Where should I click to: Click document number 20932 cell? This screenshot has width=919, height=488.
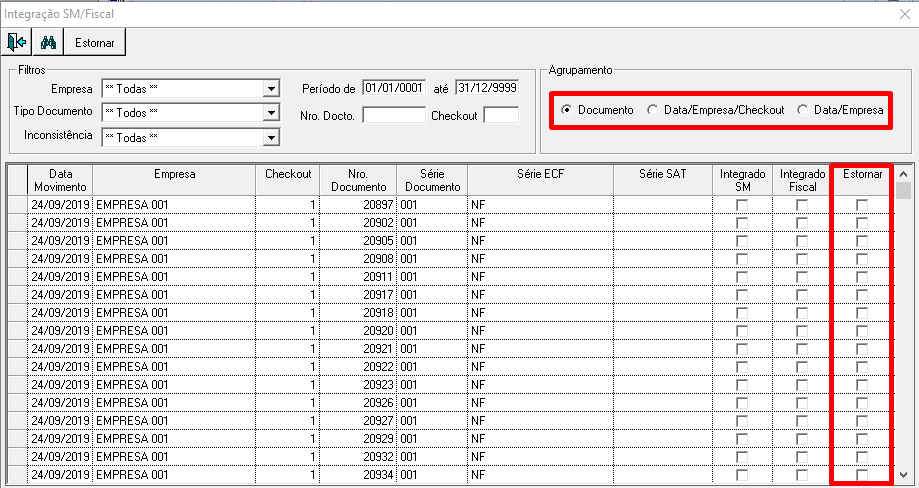click(359, 456)
